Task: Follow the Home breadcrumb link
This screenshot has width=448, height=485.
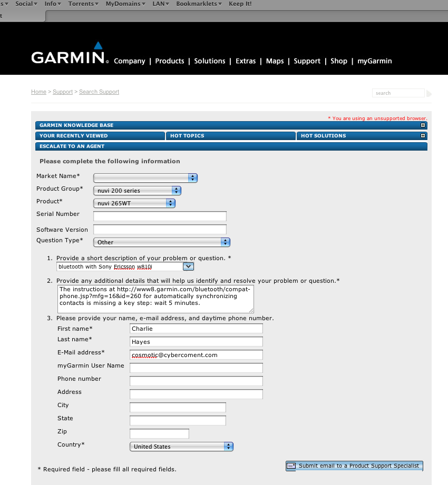Action: tap(38, 92)
